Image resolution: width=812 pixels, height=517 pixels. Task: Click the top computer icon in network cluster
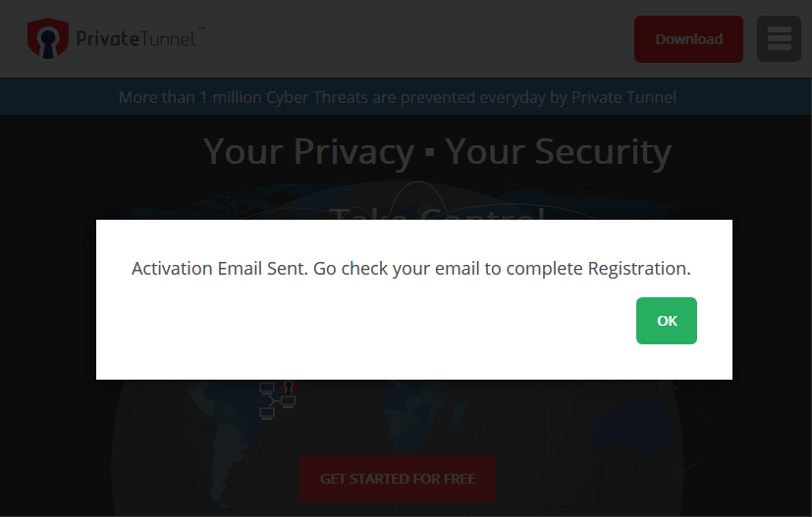267,388
